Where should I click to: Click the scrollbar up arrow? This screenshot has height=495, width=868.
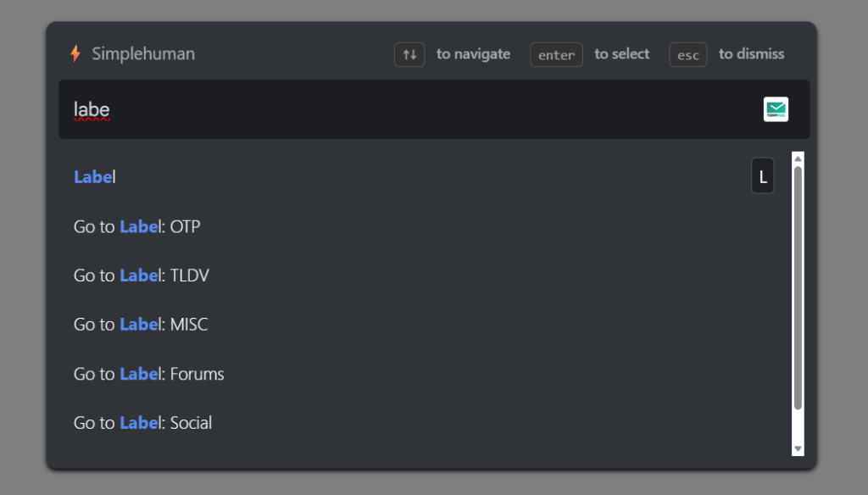point(798,159)
